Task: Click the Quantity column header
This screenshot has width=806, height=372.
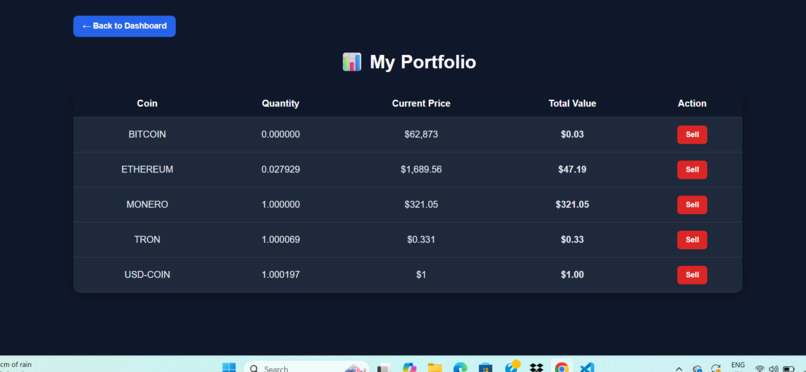Action: pos(281,103)
